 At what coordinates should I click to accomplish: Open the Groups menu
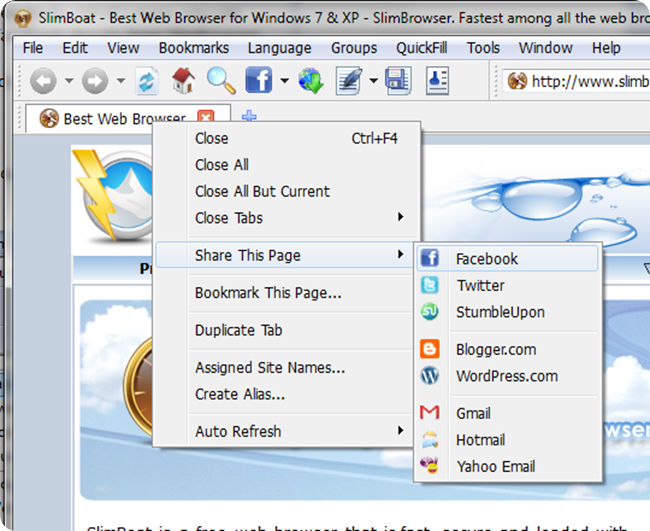354,48
